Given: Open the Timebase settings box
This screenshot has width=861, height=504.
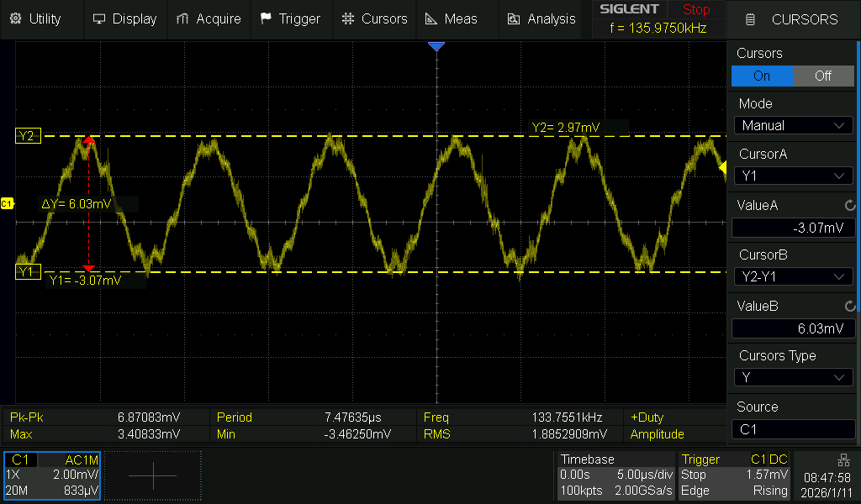Looking at the screenshot, I should point(616,475).
